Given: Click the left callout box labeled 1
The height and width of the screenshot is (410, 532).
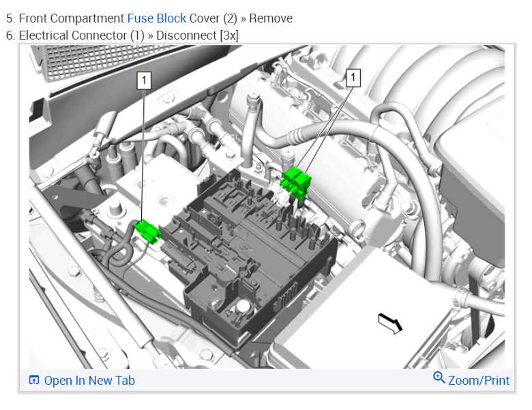Looking at the screenshot, I should (x=144, y=80).
